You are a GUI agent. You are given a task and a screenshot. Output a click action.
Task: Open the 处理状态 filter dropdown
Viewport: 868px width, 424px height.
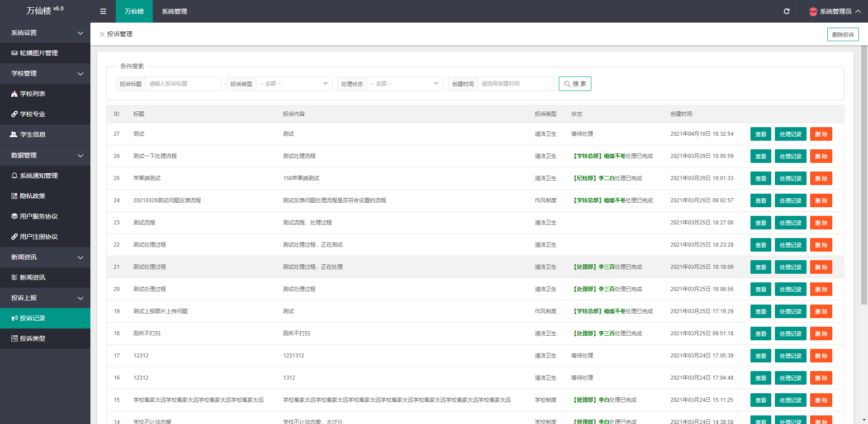(405, 84)
